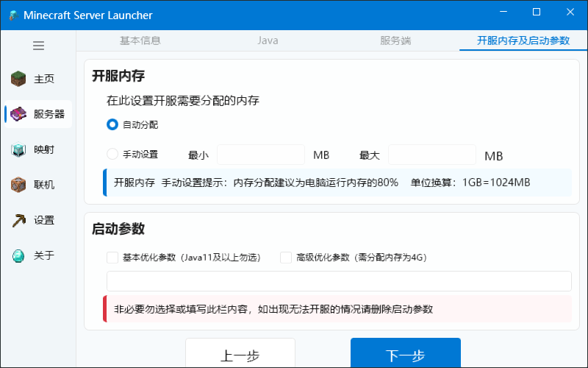Image resolution: width=588 pixels, height=368 pixels.
Task: Open 关于 diamond icon
Action: point(18,255)
